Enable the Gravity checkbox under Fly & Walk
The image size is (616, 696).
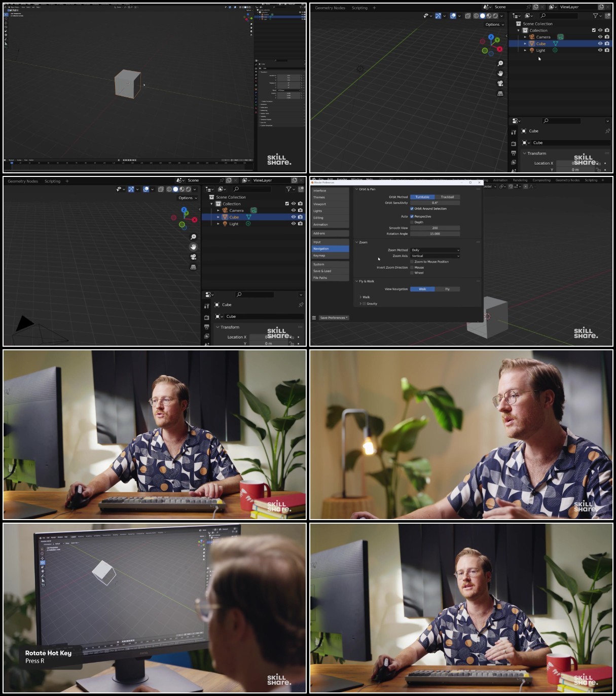point(364,304)
